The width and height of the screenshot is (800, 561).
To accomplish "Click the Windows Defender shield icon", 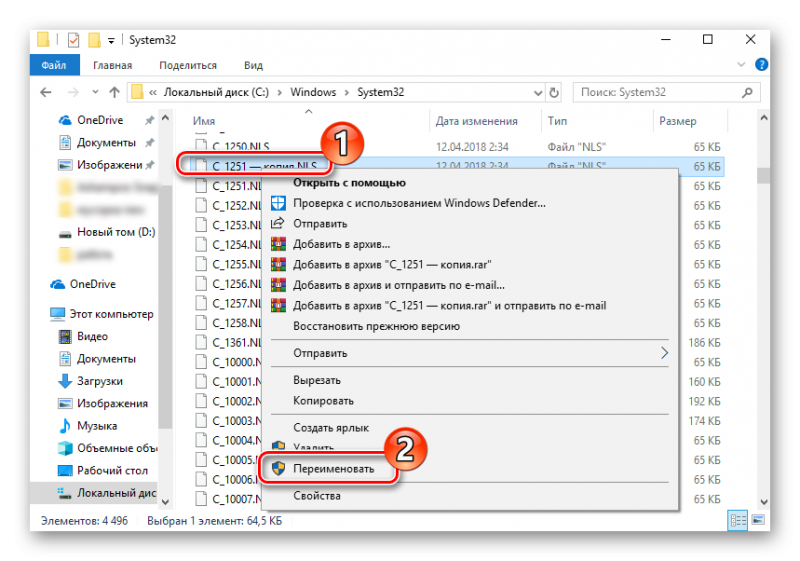I will tap(278, 203).
